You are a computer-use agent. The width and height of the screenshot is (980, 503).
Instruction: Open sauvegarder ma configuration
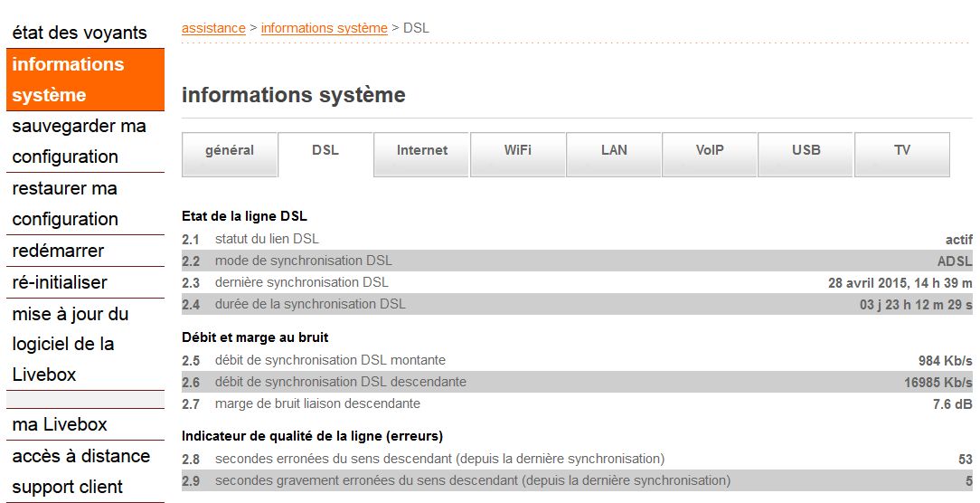(79, 141)
